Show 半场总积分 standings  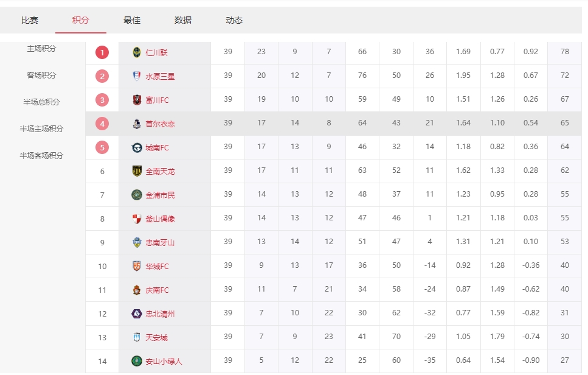point(41,102)
